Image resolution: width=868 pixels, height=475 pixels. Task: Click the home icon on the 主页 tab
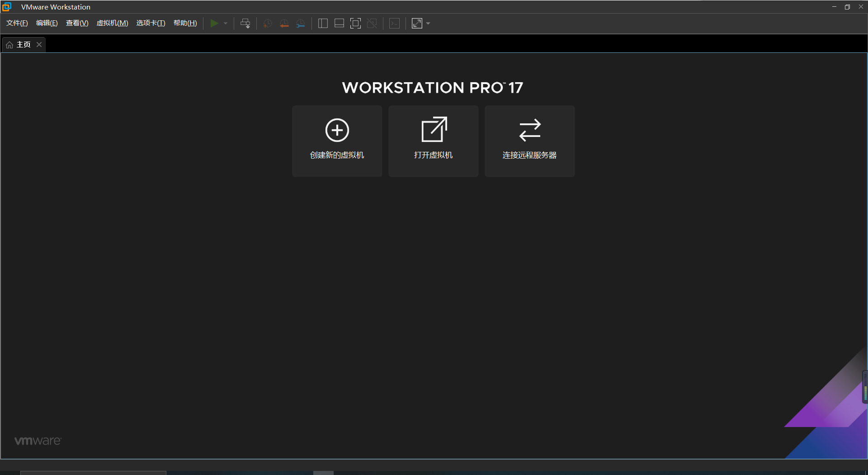coord(9,44)
